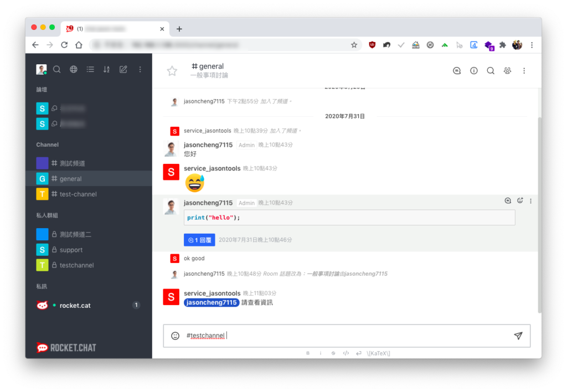Image resolution: width=567 pixels, height=392 pixels.
Task: Open uBlock Origin extension icon
Action: click(x=372, y=45)
